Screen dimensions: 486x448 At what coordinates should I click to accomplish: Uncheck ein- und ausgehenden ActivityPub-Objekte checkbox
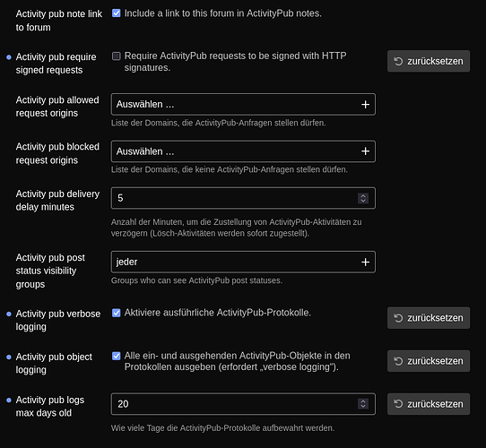(x=117, y=356)
